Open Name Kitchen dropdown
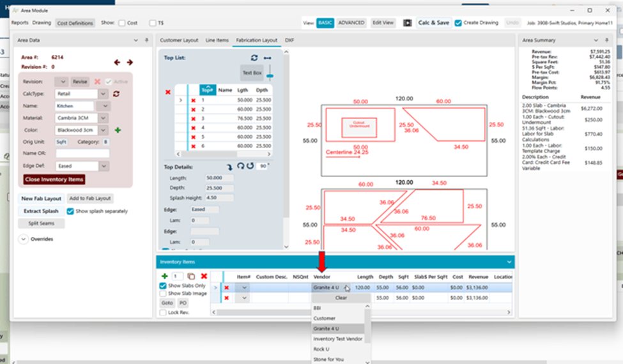623x364 pixels. (x=105, y=106)
